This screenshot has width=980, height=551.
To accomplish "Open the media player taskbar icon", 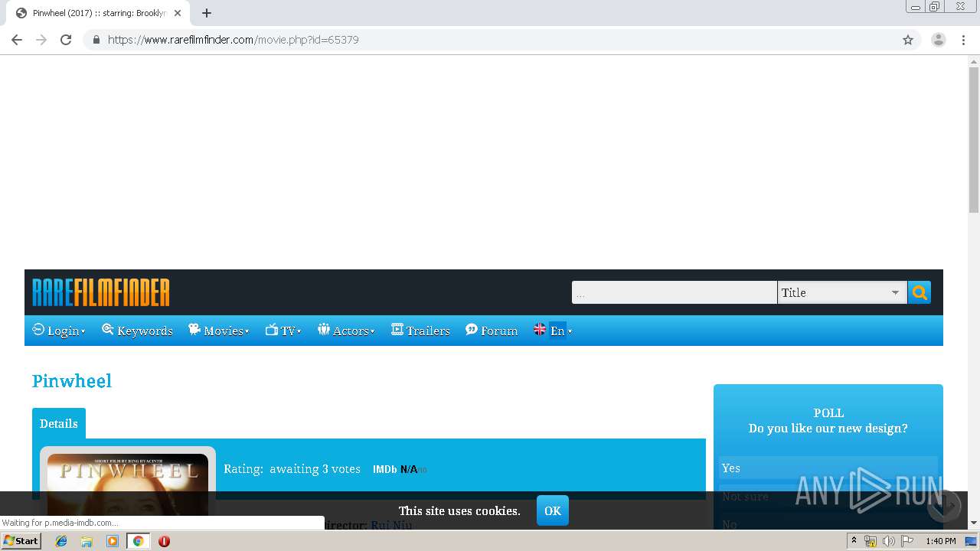I will pyautogui.click(x=113, y=541).
